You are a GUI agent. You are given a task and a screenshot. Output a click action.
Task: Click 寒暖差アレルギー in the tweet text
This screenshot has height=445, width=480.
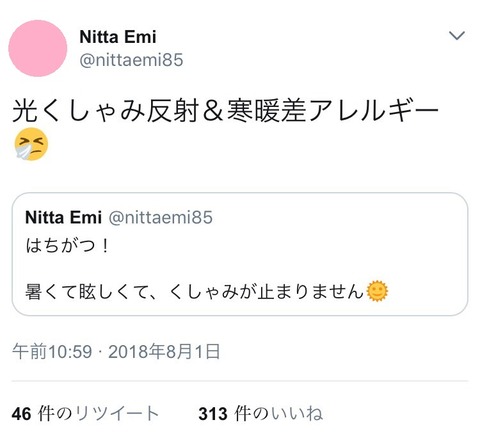pos(333,111)
